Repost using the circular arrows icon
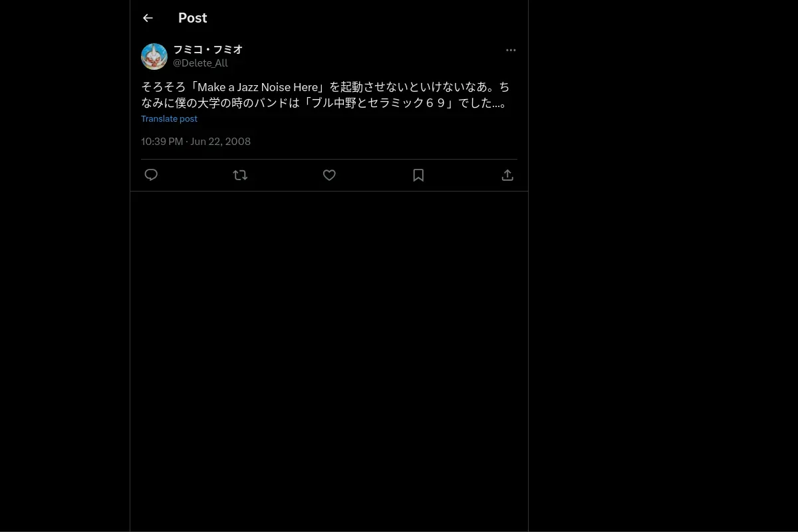The image size is (798, 532). 240,175
